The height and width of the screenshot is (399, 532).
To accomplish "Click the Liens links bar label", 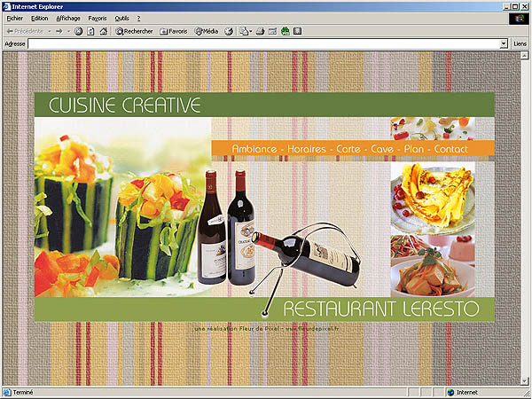I will point(520,43).
